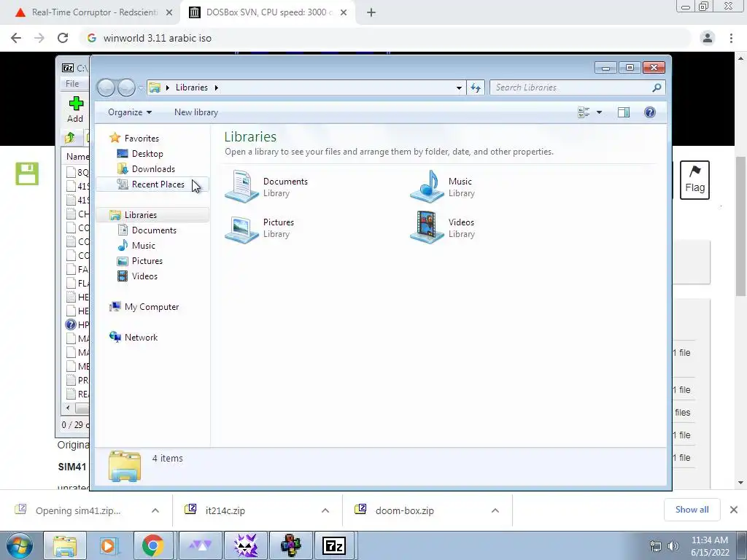Image resolution: width=747 pixels, height=560 pixels.
Task: Click the up folder icon in 7-Zip
Action: pos(70,138)
